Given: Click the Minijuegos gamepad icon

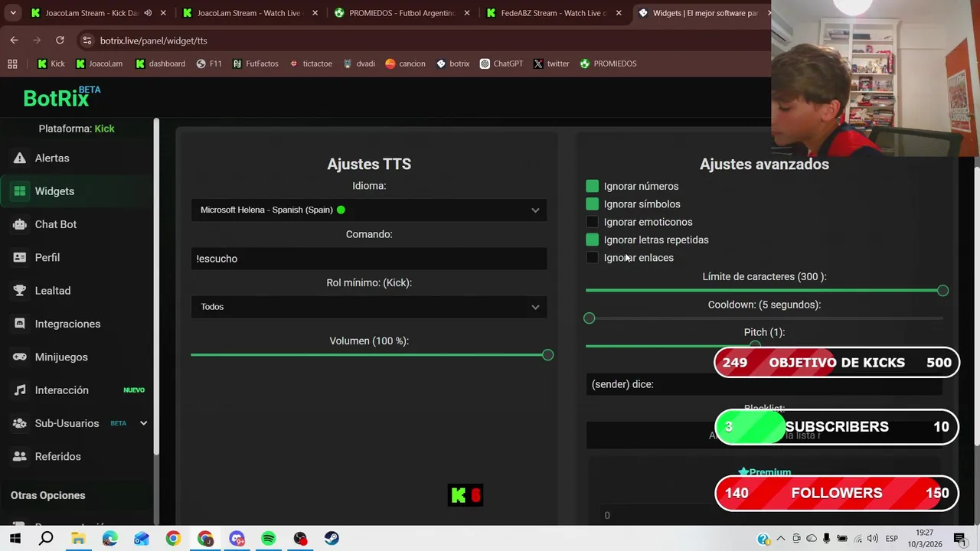Looking at the screenshot, I should [20, 357].
